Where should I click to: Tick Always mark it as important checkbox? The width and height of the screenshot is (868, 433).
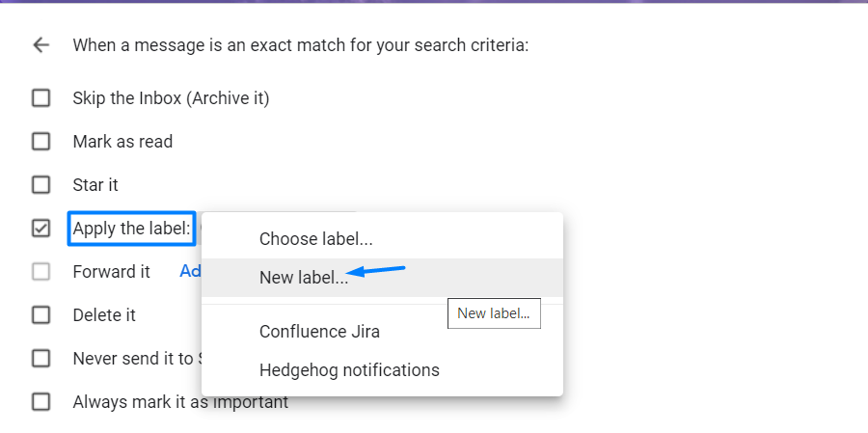pyautogui.click(x=41, y=402)
